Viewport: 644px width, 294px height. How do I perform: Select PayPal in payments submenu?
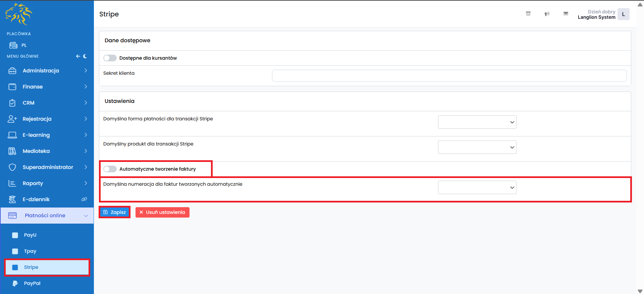(32, 283)
